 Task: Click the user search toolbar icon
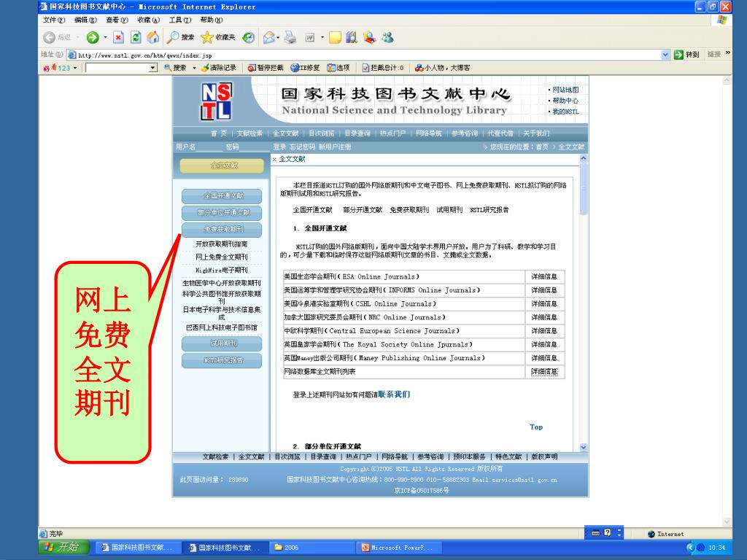[369, 37]
